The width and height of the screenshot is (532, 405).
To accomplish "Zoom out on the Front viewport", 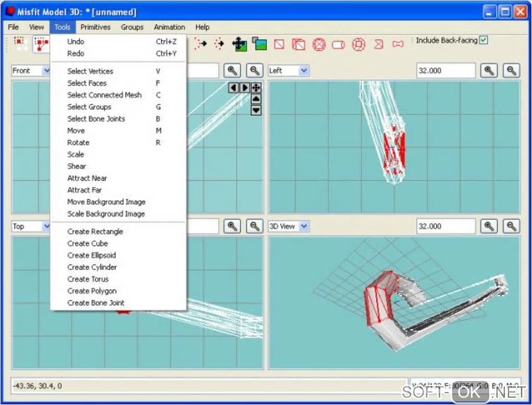I will pyautogui.click(x=255, y=70).
